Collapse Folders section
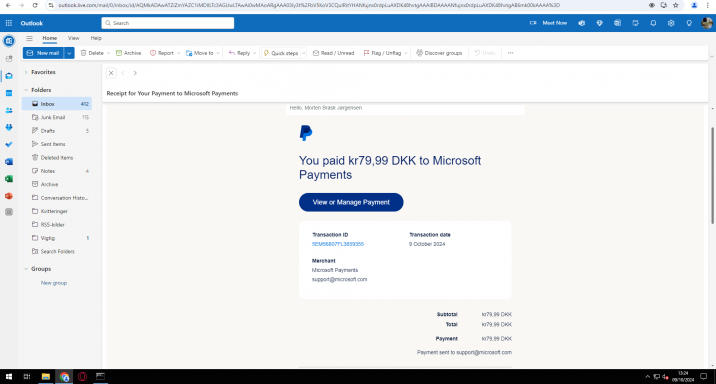Viewport: 716px width, 384px height. point(26,90)
